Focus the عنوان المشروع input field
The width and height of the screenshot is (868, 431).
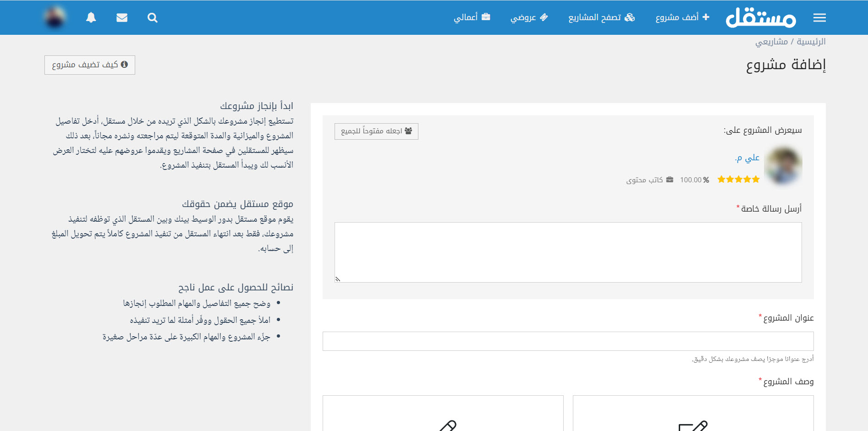pyautogui.click(x=568, y=341)
